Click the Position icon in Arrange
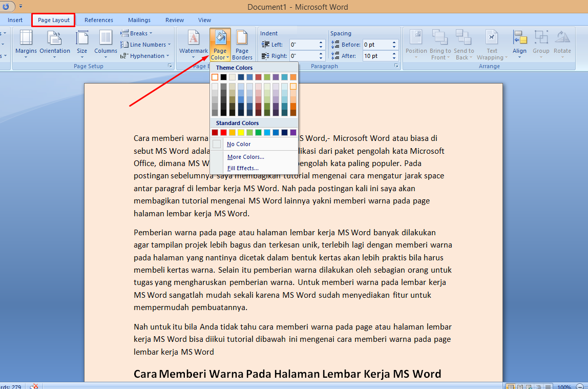 pyautogui.click(x=416, y=38)
